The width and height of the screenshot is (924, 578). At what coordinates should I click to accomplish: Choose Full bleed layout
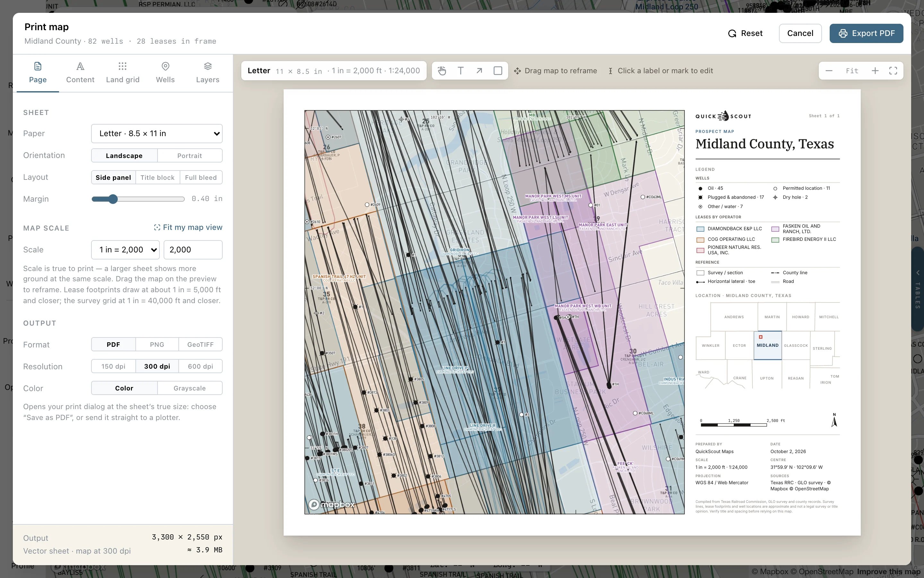201,177
